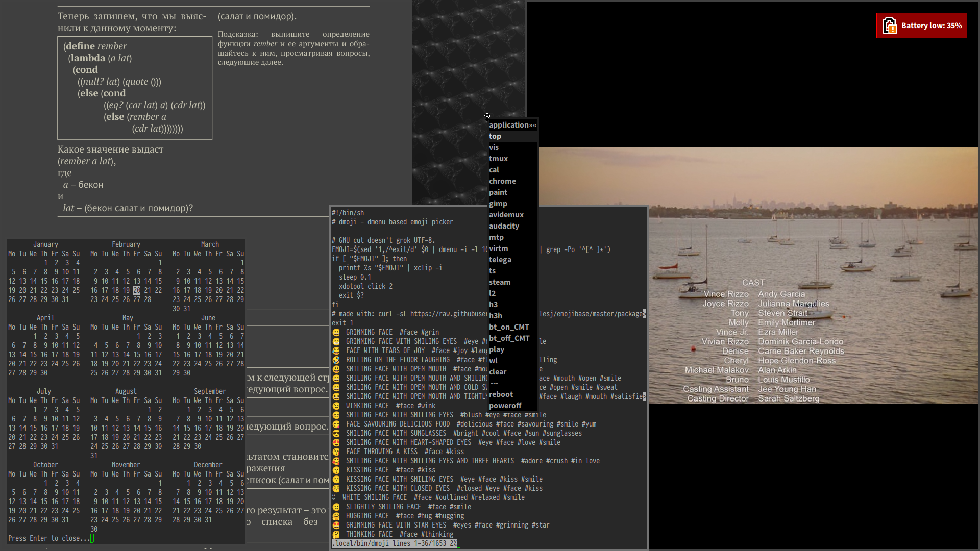Choose steam in the popup menu
The width and height of the screenshot is (980, 551).
pos(499,282)
